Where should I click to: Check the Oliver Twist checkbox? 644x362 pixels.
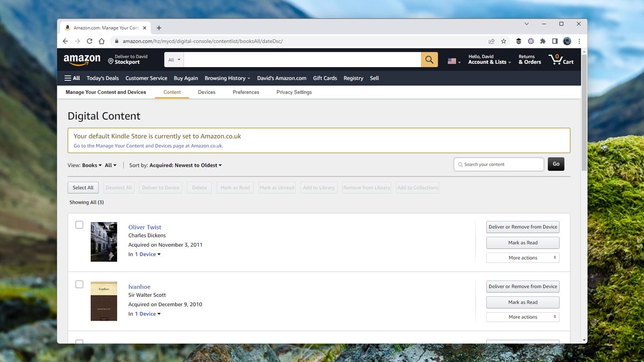coord(79,225)
